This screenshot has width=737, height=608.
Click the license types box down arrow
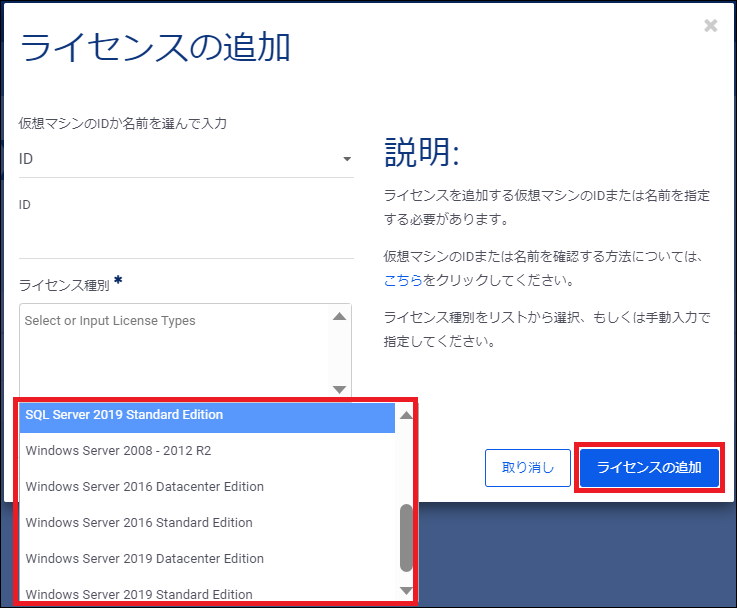(339, 389)
